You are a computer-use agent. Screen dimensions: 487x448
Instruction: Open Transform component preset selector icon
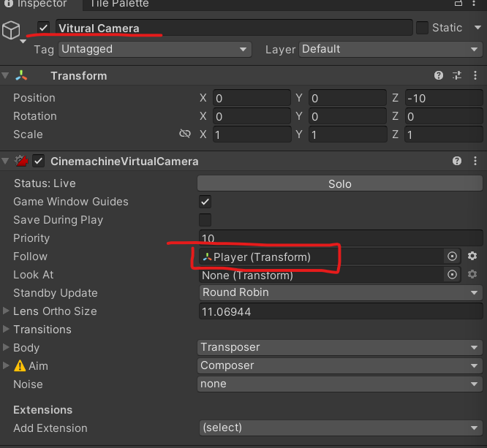pyautogui.click(x=457, y=76)
